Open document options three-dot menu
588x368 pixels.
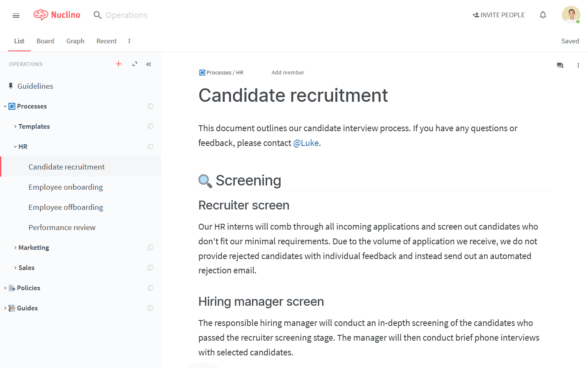(x=578, y=65)
